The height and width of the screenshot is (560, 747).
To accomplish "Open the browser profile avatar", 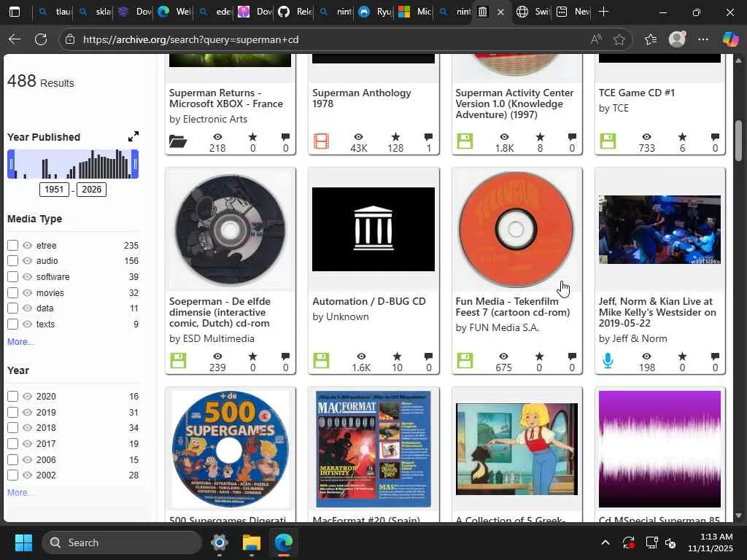I will point(677,39).
